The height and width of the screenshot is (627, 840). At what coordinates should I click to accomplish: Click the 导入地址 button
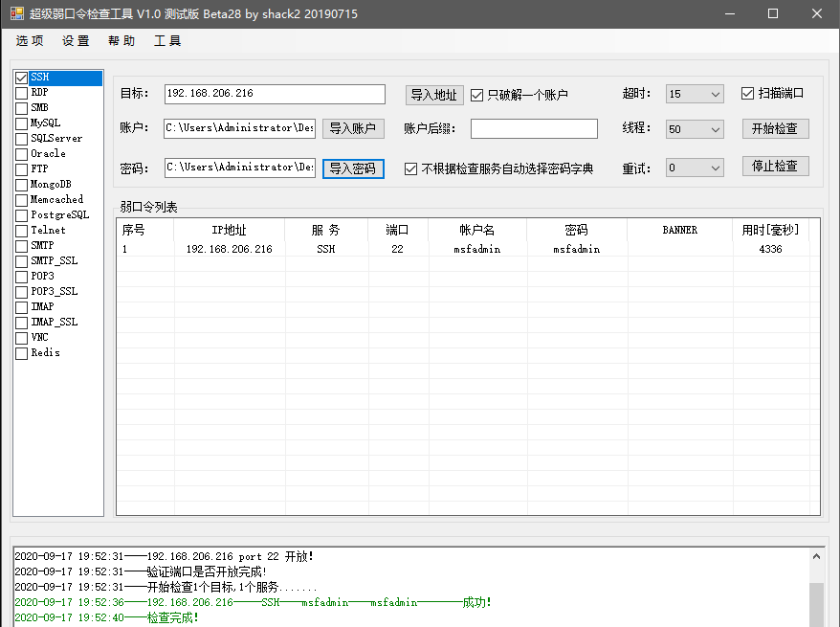point(434,96)
